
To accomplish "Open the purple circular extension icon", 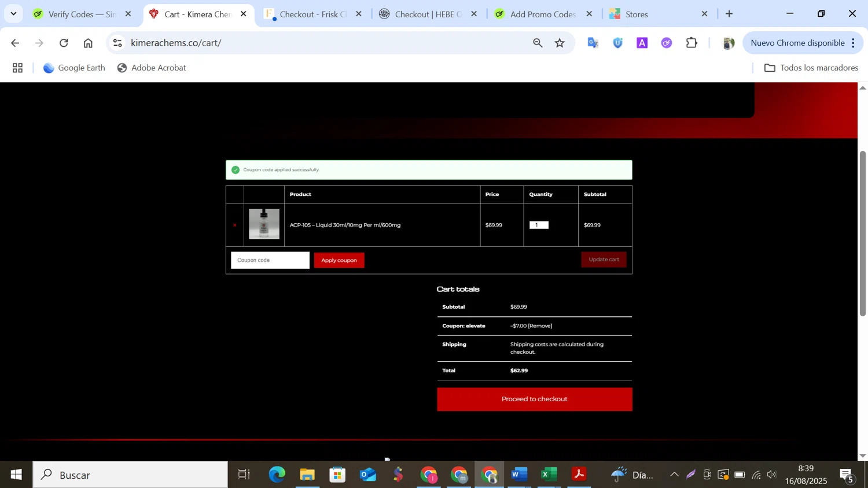I will 667,43.
